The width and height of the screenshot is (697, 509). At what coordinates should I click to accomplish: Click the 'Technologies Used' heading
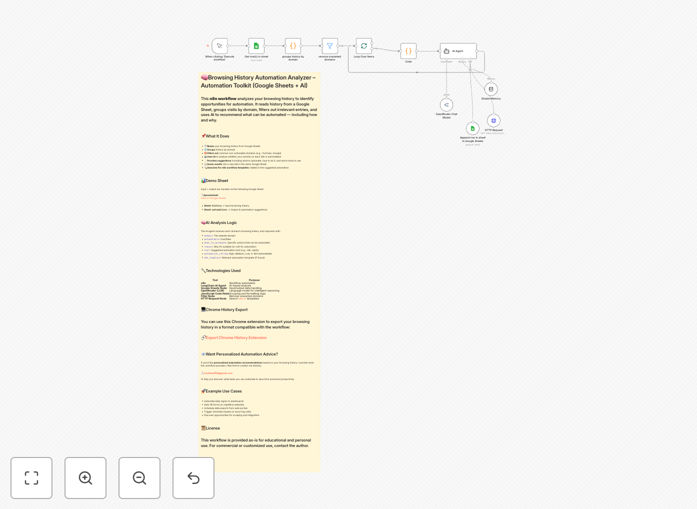point(221,270)
